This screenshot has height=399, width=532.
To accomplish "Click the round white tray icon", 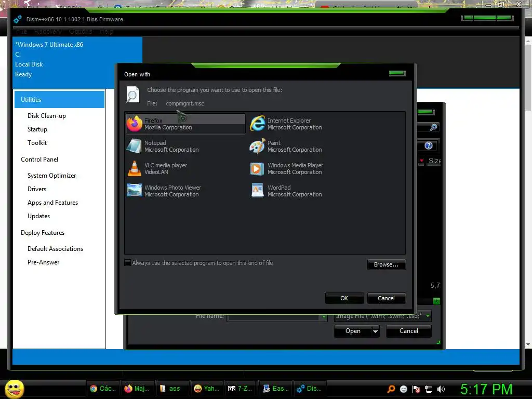I will coord(403,389).
